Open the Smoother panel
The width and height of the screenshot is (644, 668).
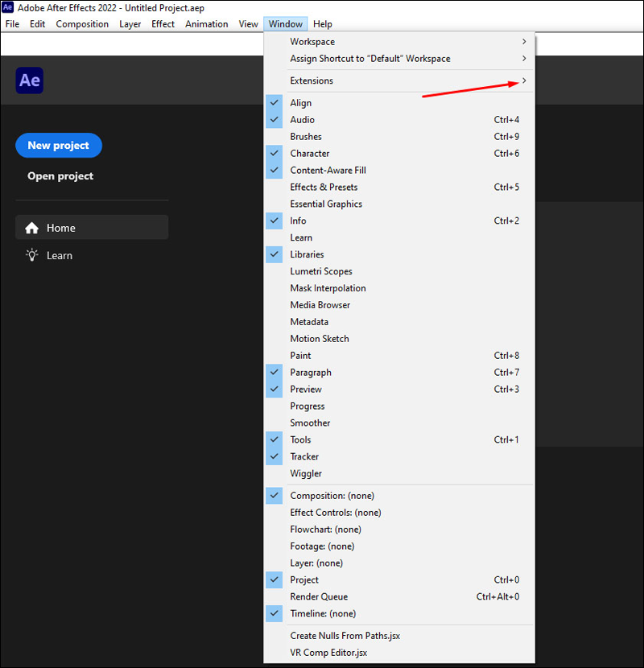click(x=399, y=423)
